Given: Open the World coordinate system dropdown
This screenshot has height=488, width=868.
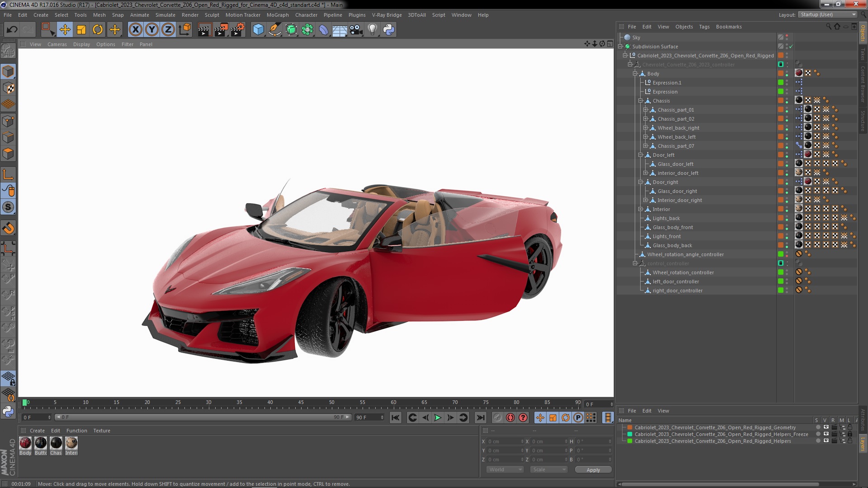Looking at the screenshot, I should click(x=505, y=470).
